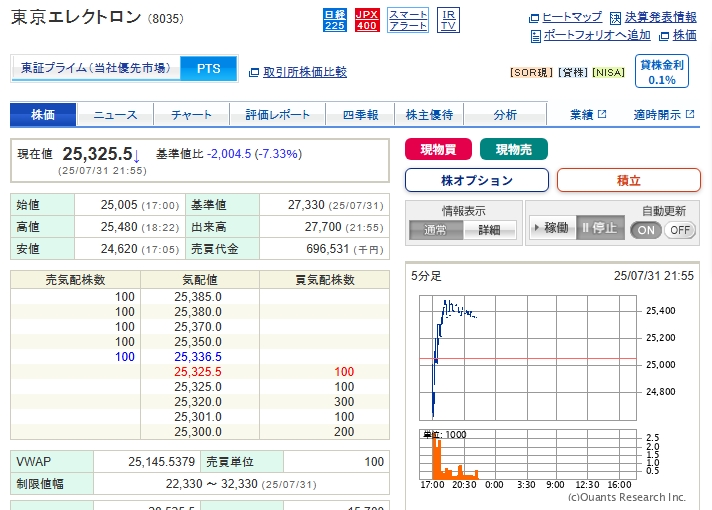Click the 高値 value 25,480
712x510 pixels.
119,227
